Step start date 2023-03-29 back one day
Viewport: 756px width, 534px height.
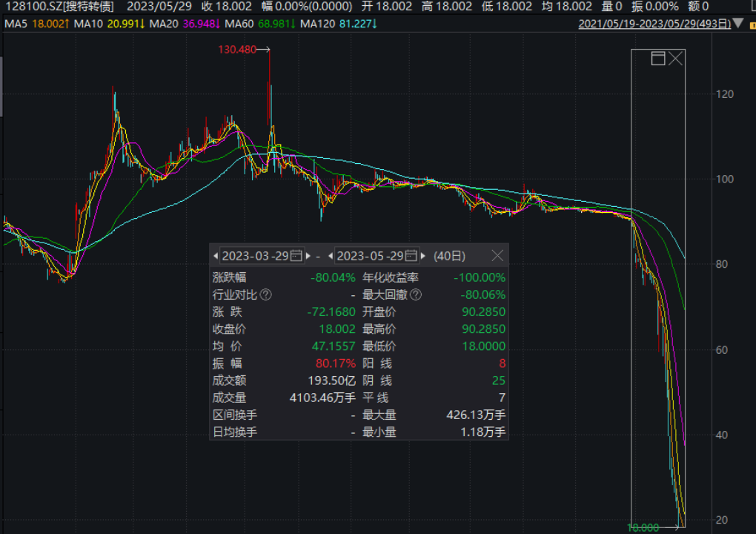pos(216,256)
